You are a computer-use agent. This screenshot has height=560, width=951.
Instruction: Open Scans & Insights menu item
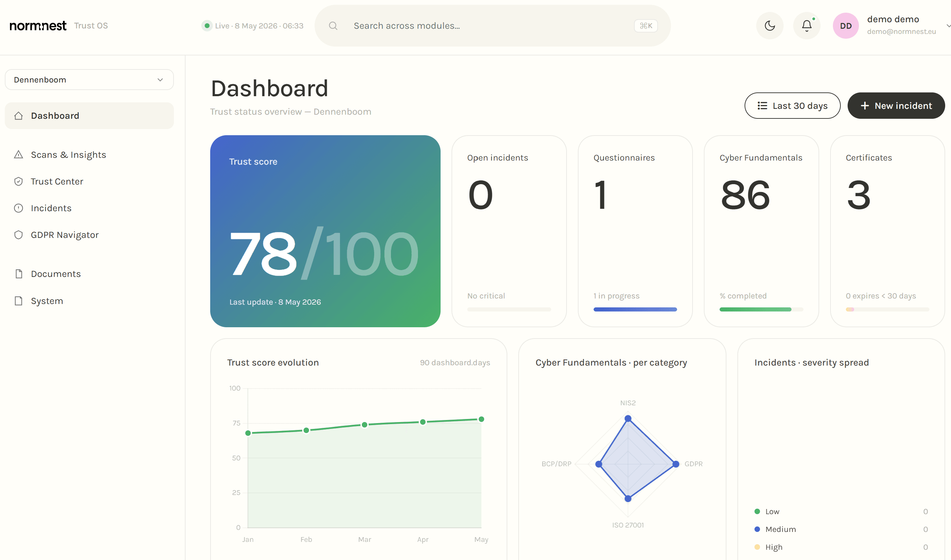click(89, 155)
